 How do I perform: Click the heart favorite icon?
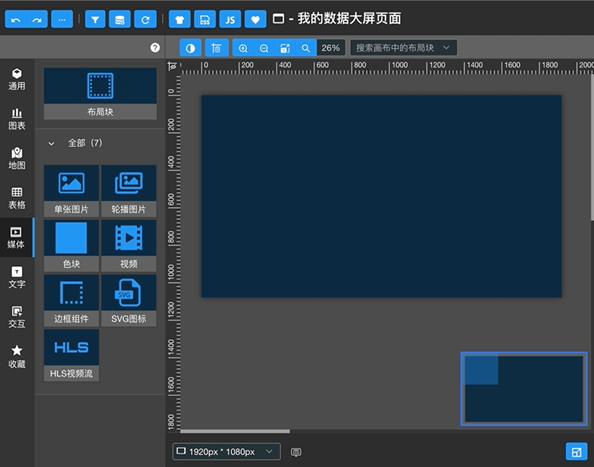click(x=255, y=19)
